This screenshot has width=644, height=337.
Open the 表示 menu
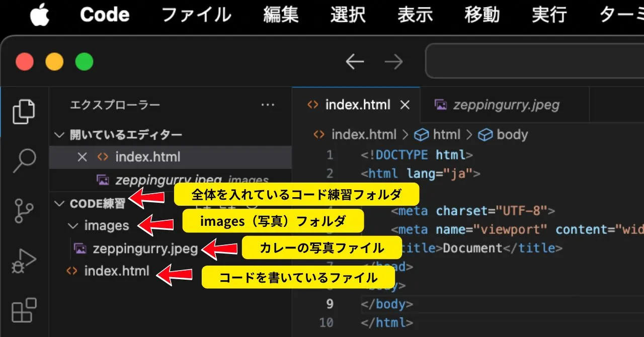click(x=415, y=15)
